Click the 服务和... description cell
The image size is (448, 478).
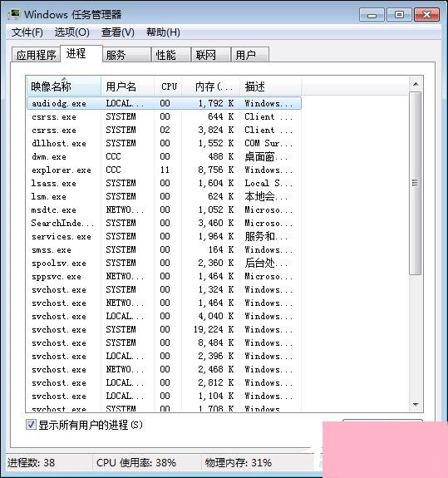click(x=266, y=237)
